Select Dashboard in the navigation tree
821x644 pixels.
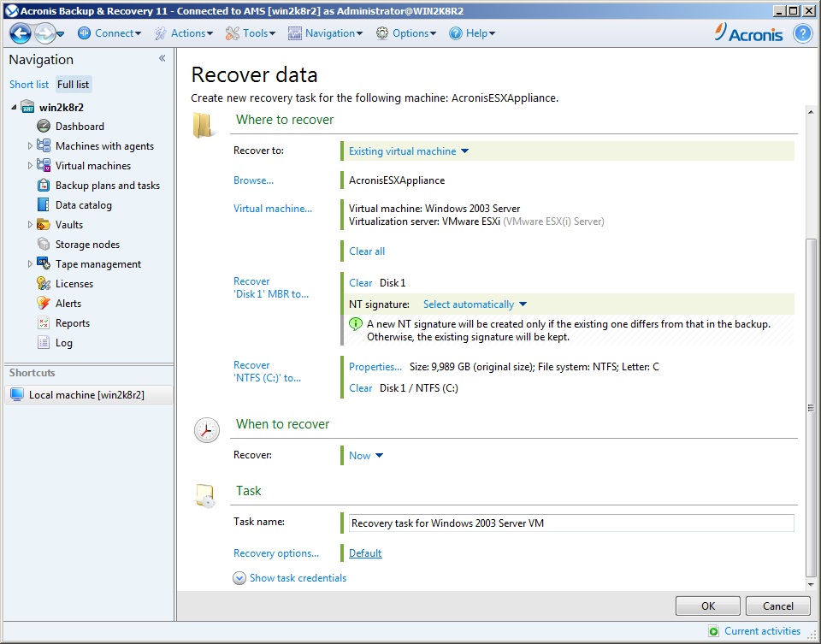click(x=80, y=127)
